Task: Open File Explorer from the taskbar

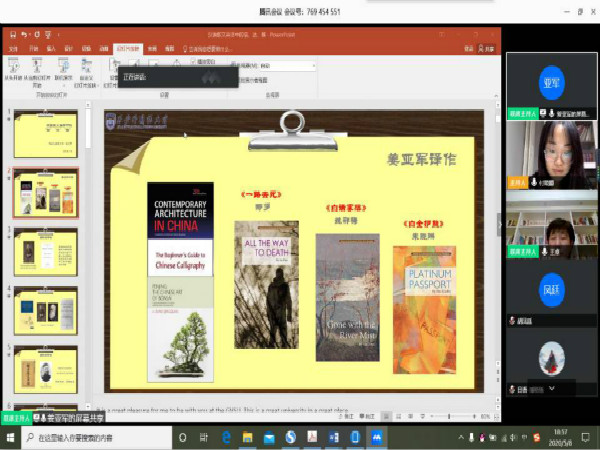Action: click(x=248, y=437)
